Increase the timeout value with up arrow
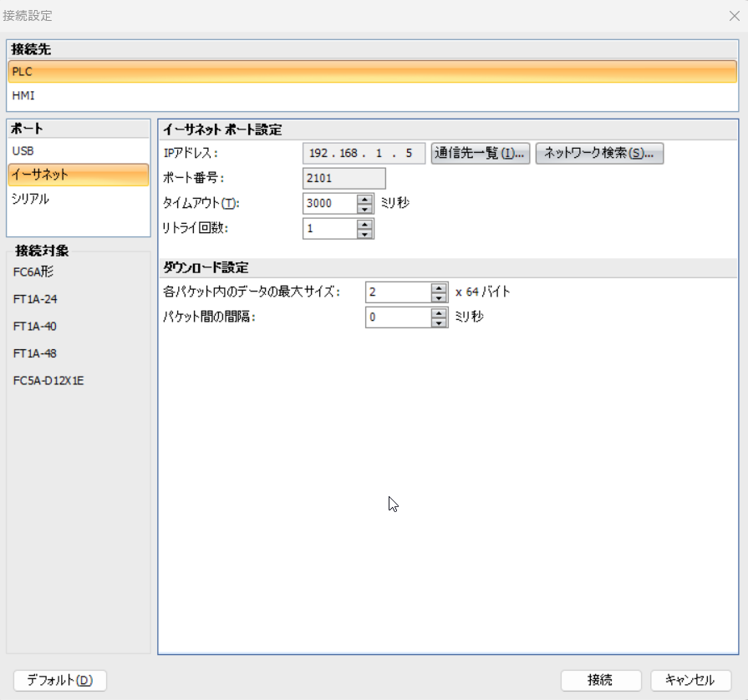 pyautogui.click(x=365, y=198)
